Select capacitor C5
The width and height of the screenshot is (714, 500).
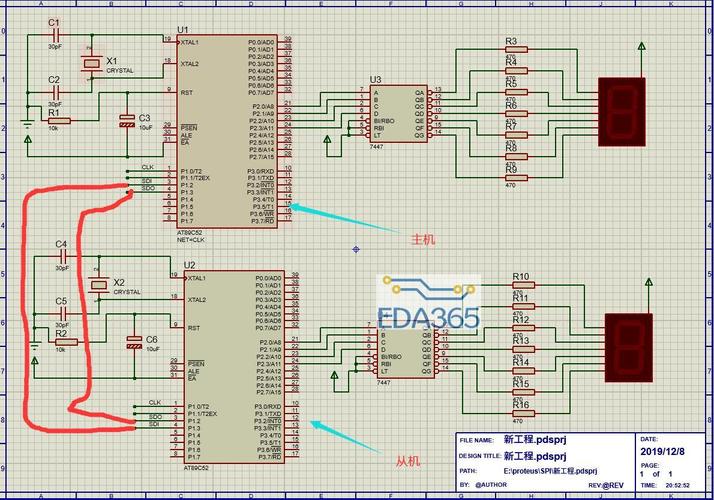(x=62, y=313)
